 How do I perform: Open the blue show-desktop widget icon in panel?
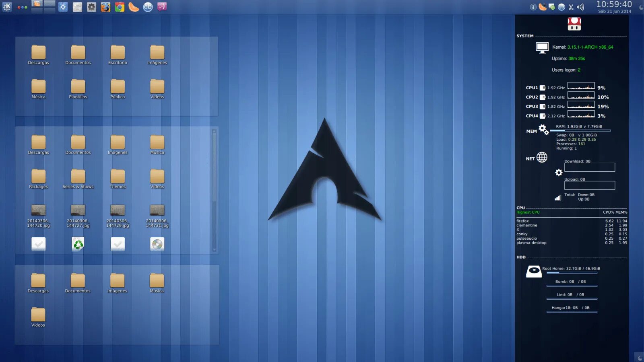(x=63, y=7)
